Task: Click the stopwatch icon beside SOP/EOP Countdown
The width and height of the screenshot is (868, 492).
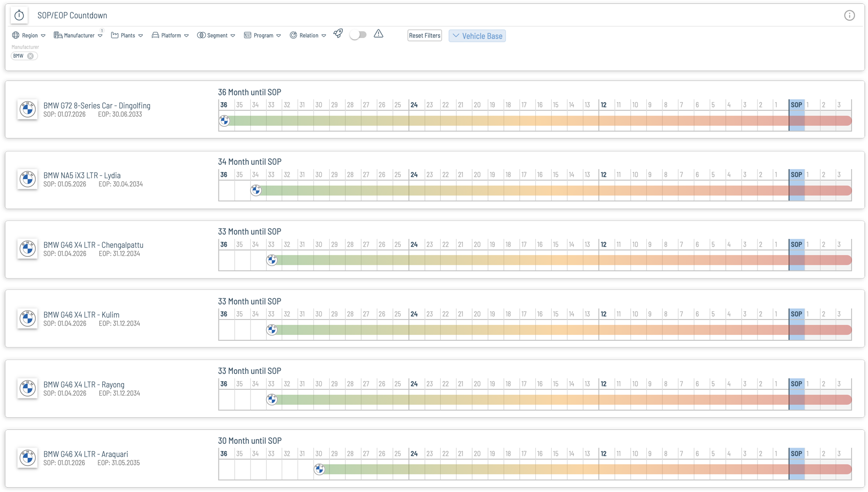Action: pos(19,15)
